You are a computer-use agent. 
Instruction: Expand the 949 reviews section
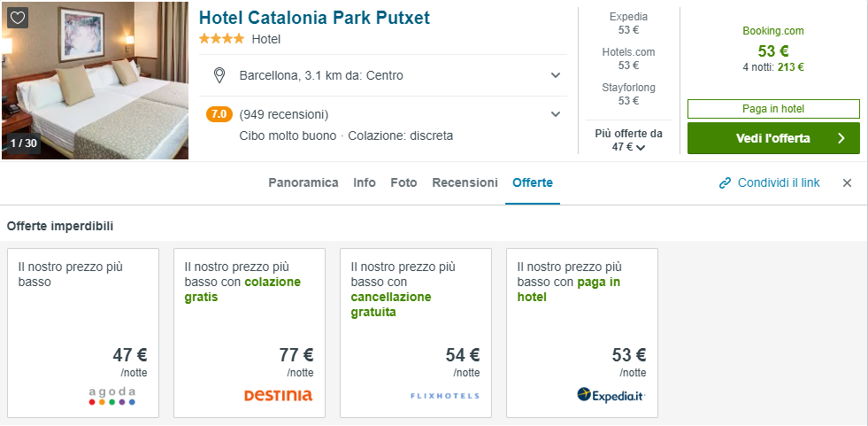(556, 114)
